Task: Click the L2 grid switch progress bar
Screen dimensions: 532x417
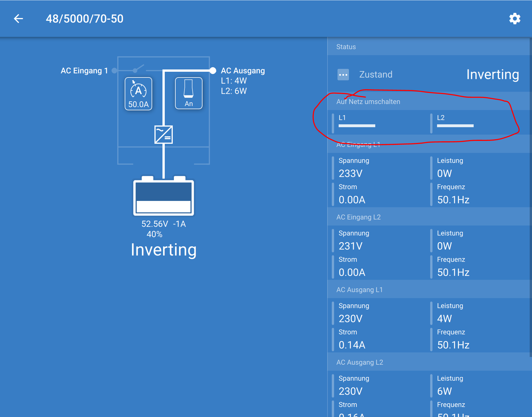Action: click(x=455, y=126)
